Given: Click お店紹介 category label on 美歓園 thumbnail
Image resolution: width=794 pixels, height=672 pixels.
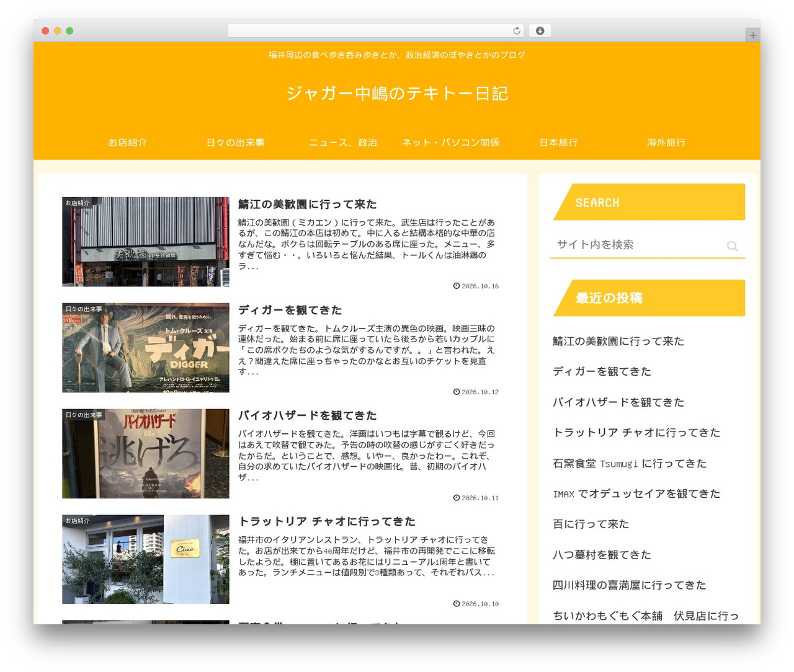Looking at the screenshot, I should coord(78,203).
